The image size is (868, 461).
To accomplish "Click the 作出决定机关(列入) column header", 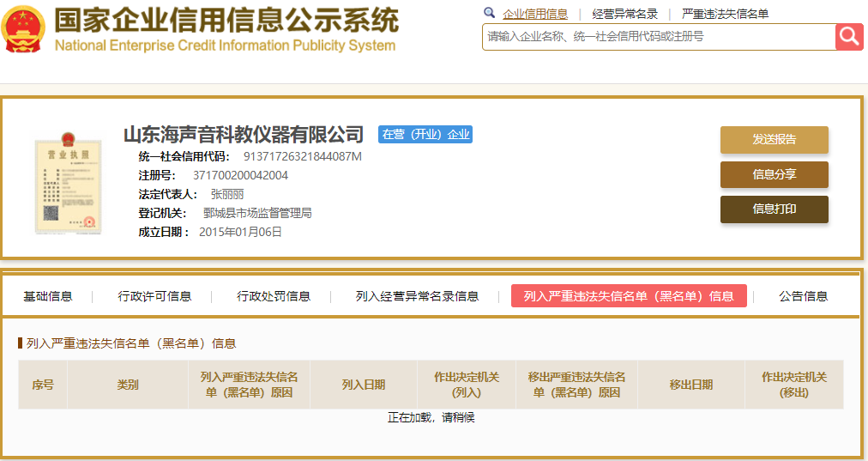I will (x=466, y=385).
